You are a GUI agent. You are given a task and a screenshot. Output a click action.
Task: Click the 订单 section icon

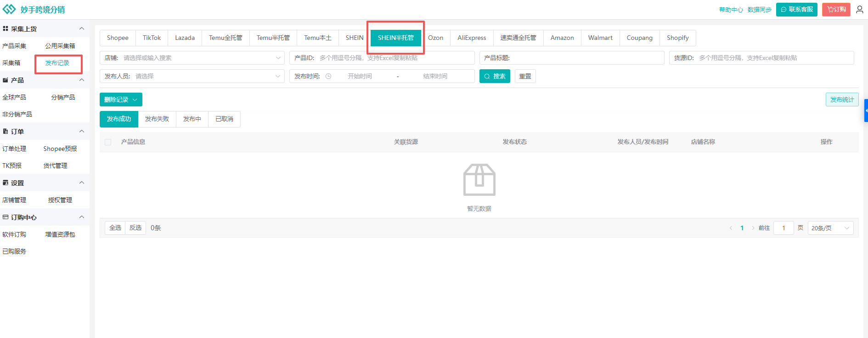6,131
